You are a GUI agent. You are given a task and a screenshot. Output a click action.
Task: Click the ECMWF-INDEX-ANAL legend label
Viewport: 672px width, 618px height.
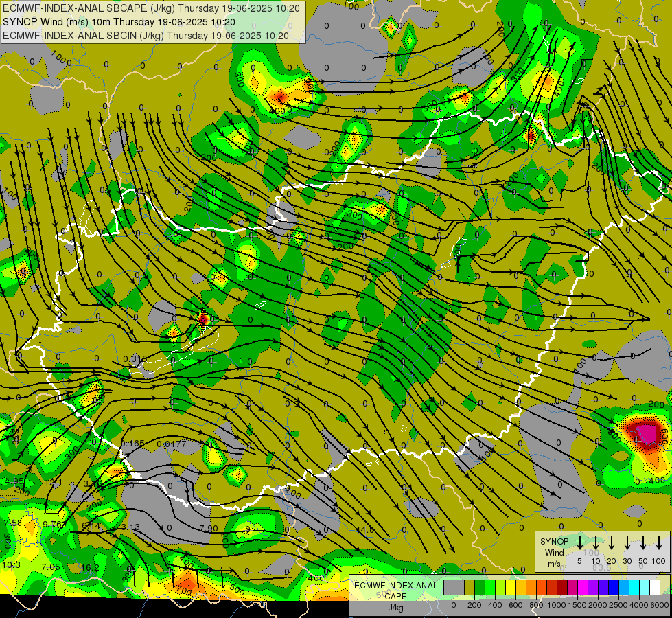pos(395,586)
